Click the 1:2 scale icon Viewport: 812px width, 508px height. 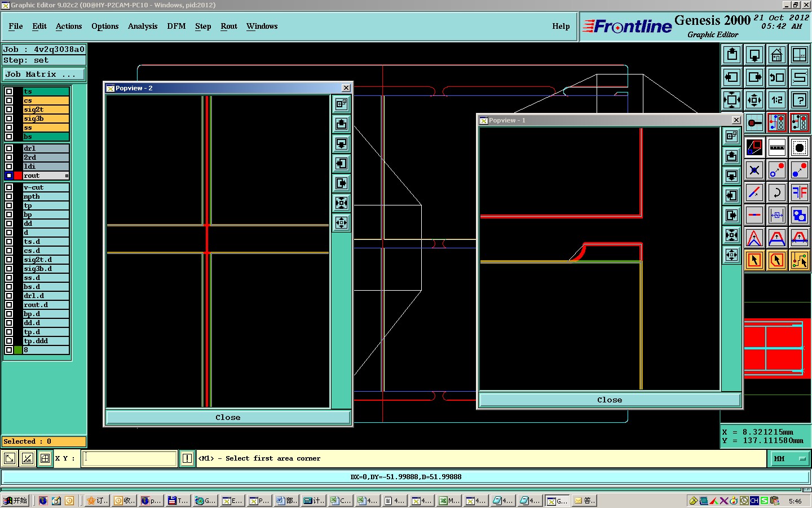pyautogui.click(x=777, y=100)
